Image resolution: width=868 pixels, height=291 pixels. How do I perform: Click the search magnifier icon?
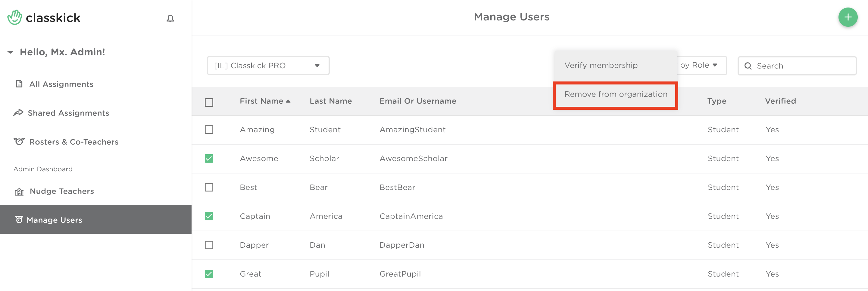pyautogui.click(x=748, y=66)
